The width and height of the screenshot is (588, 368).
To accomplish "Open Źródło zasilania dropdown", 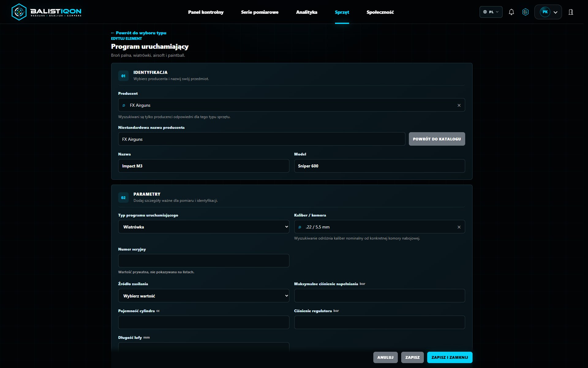I will click(x=204, y=296).
